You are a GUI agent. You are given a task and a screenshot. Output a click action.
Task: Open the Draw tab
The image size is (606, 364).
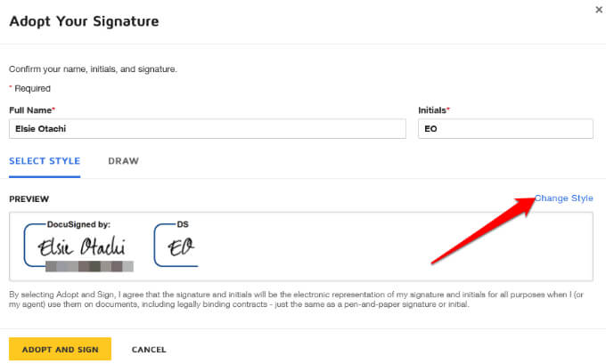tap(123, 161)
